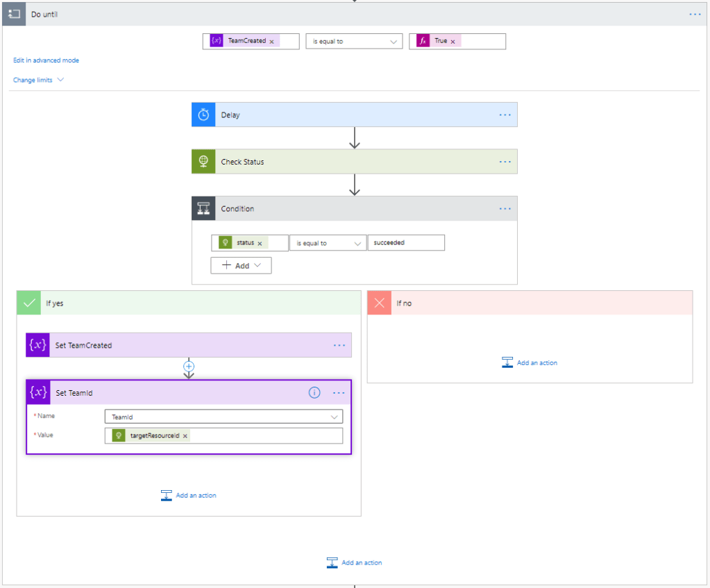Open Delay action ellipsis menu

coord(505,115)
